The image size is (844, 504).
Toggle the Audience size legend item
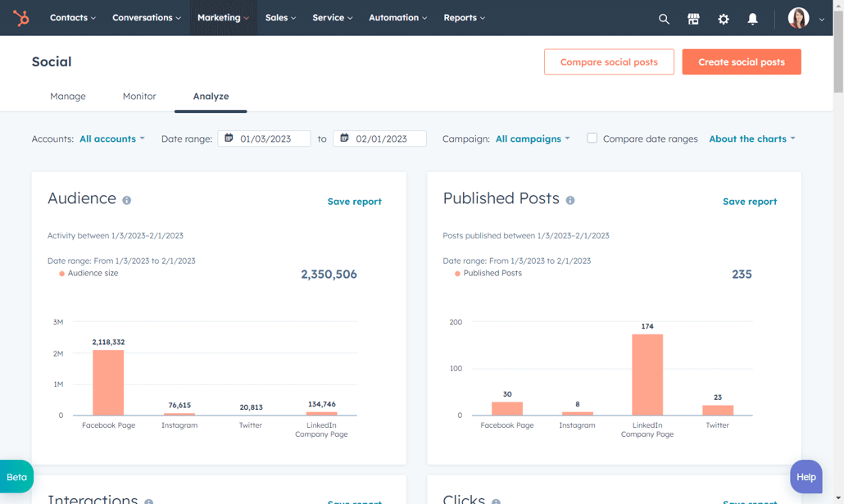click(x=88, y=274)
